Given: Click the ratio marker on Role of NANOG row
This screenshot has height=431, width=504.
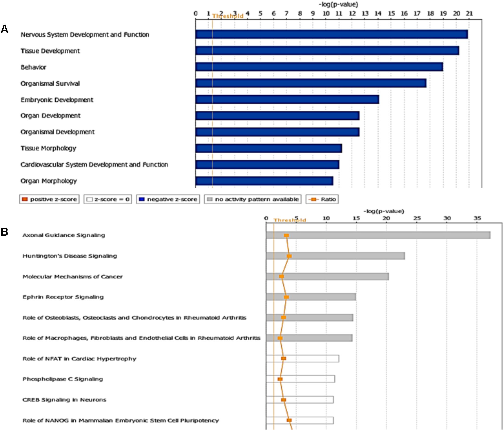Looking at the screenshot, I should (x=289, y=420).
